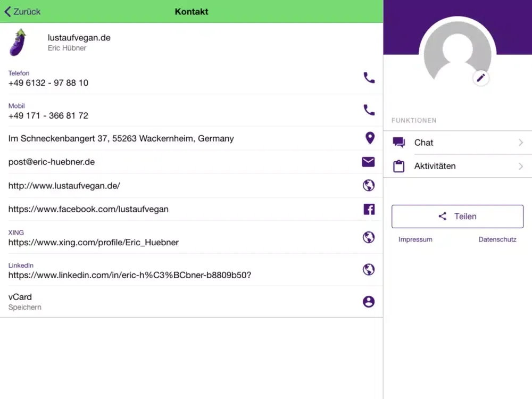Image resolution: width=532 pixels, height=399 pixels.
Task: Open XING profile Eric_Huebner URL
Action: (x=93, y=242)
